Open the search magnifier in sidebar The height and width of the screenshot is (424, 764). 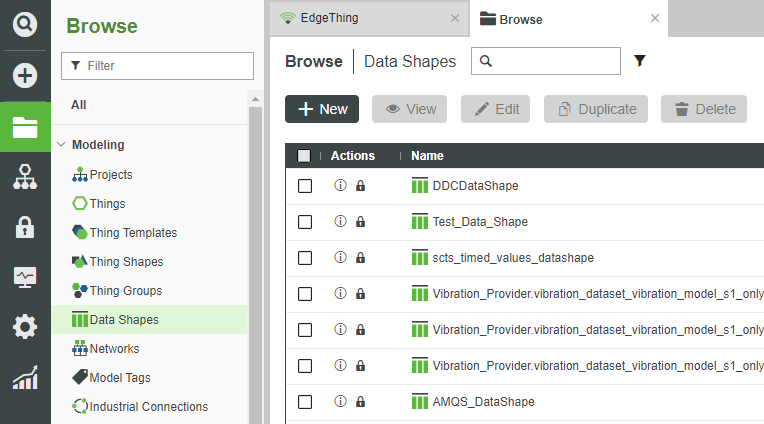tap(26, 23)
